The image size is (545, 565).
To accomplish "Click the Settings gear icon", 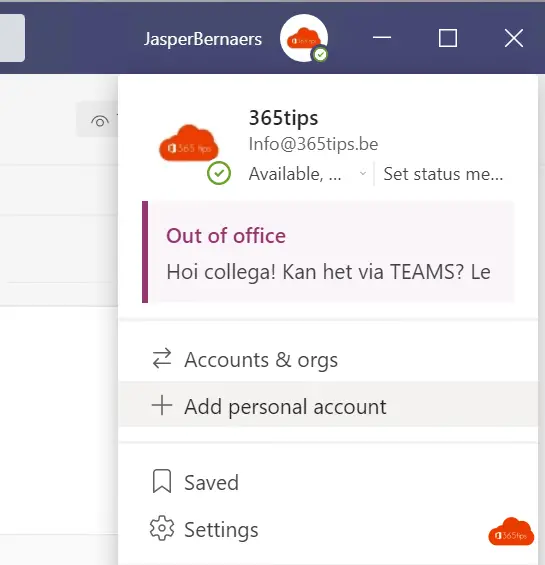I will (162, 528).
